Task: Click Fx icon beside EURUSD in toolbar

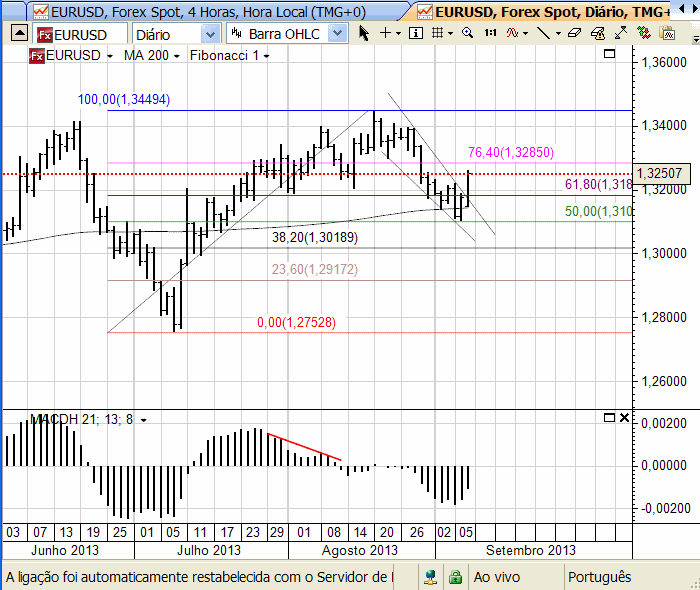Action: click(x=45, y=35)
